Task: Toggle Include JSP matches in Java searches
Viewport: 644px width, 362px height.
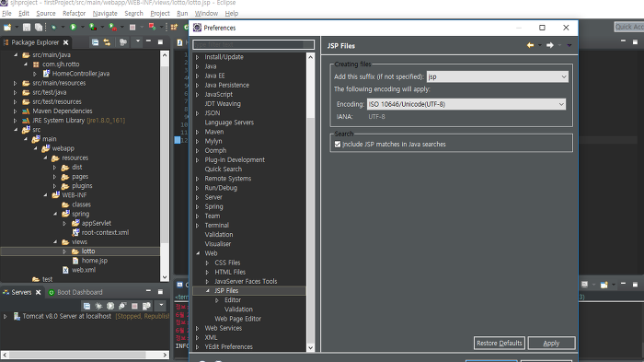Action: (338, 145)
